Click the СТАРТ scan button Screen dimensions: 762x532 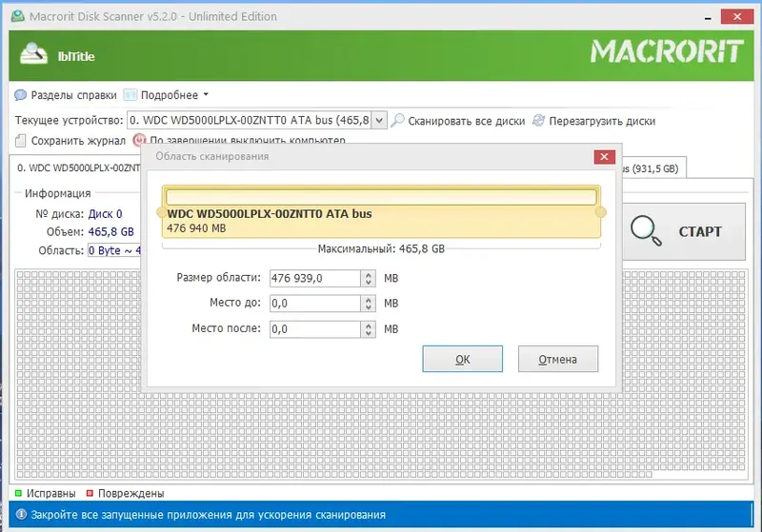click(684, 231)
